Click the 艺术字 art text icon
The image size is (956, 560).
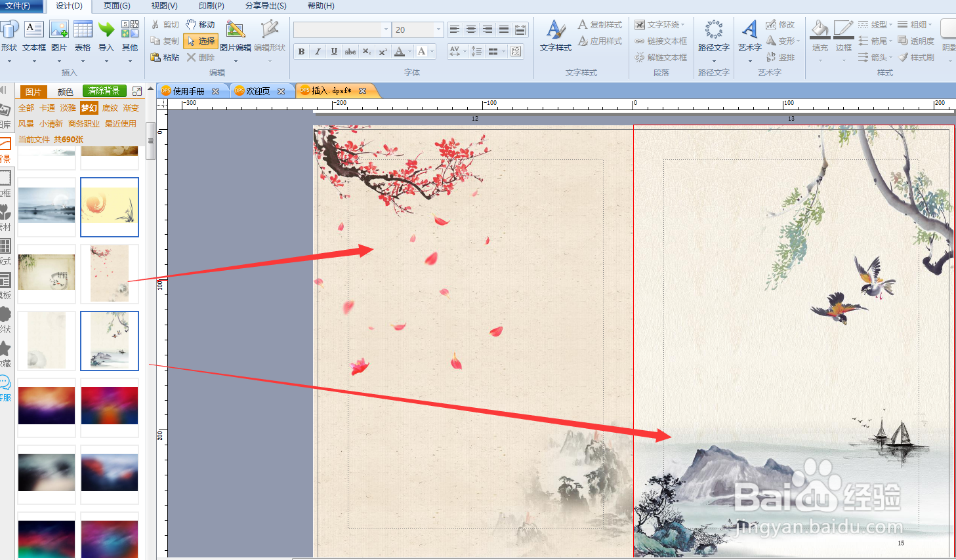pos(749,30)
